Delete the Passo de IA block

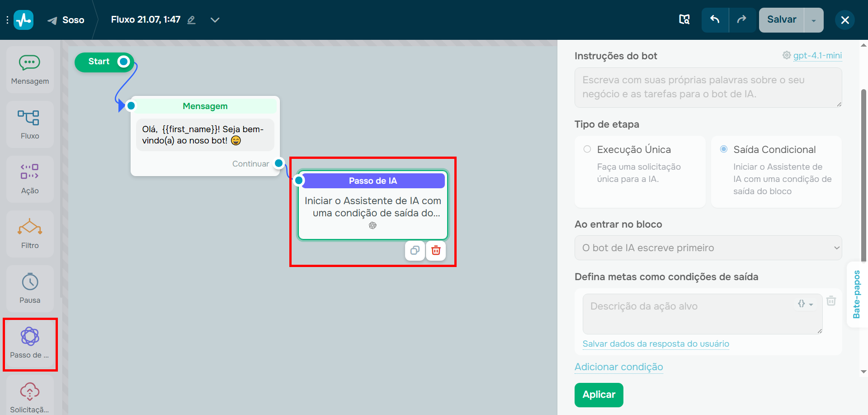point(435,251)
